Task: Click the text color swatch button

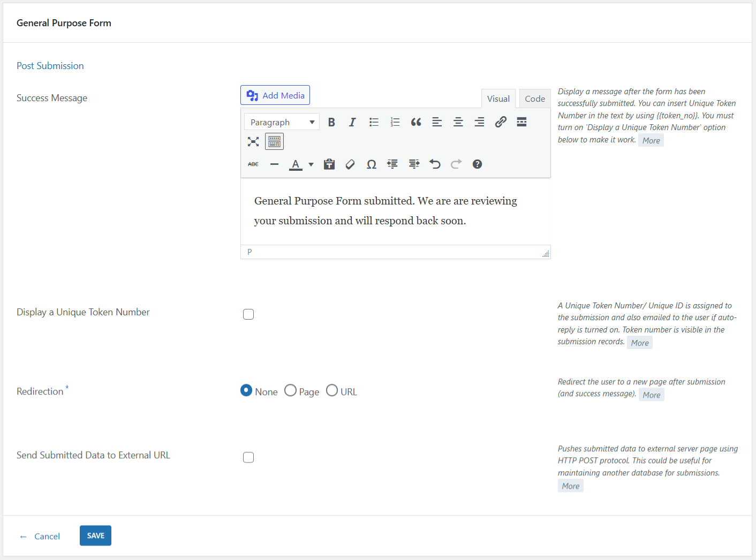Action: 296,164
